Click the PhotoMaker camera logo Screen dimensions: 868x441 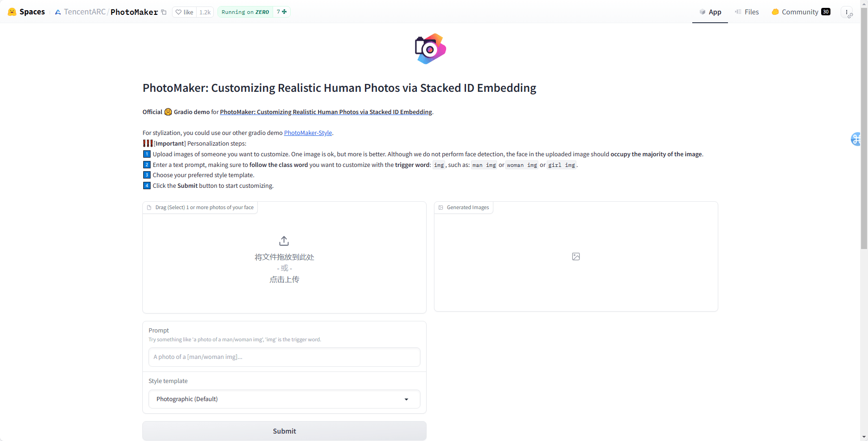[430, 49]
